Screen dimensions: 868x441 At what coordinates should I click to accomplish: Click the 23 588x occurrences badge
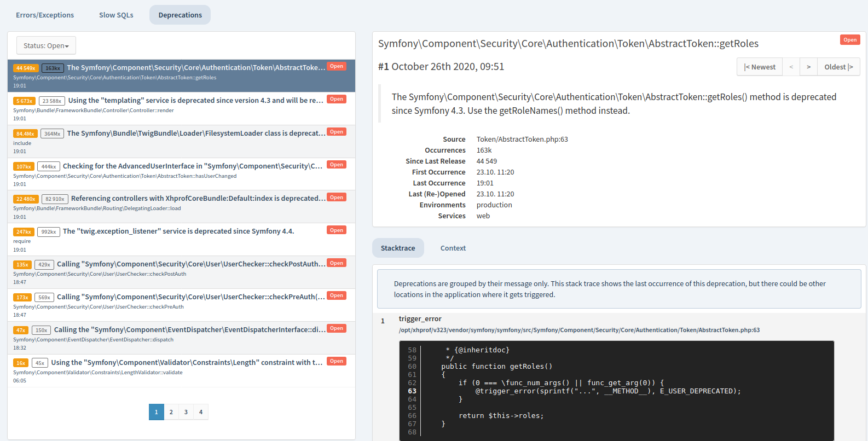coord(52,101)
